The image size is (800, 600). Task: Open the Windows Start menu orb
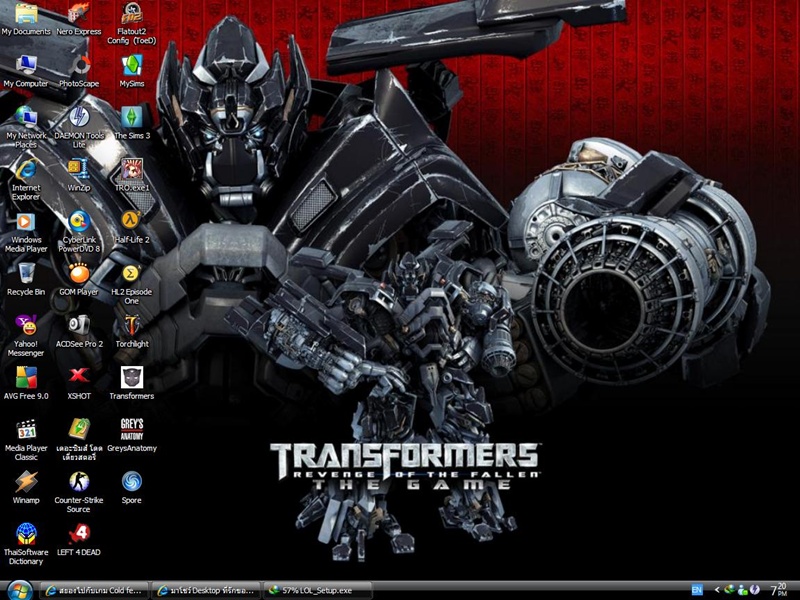19,590
